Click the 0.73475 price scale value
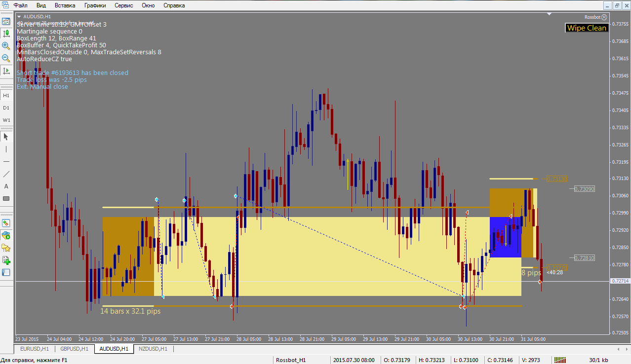The height and width of the screenshot is (364, 631). [x=620, y=93]
